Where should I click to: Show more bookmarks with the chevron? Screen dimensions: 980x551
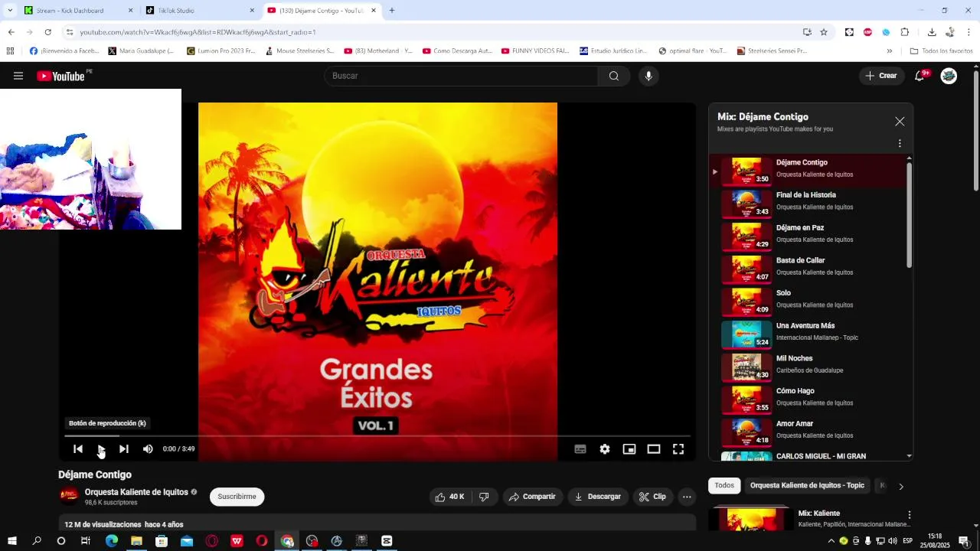[x=889, y=51]
